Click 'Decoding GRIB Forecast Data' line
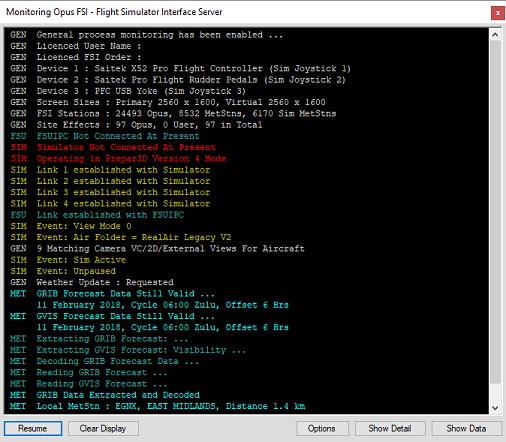The height and width of the screenshot is (442, 506). point(104,361)
